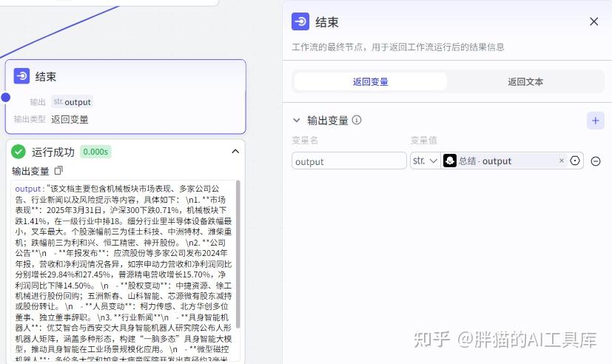Remove the 总结 · output reference with its x icon
612x364 pixels.
click(561, 161)
